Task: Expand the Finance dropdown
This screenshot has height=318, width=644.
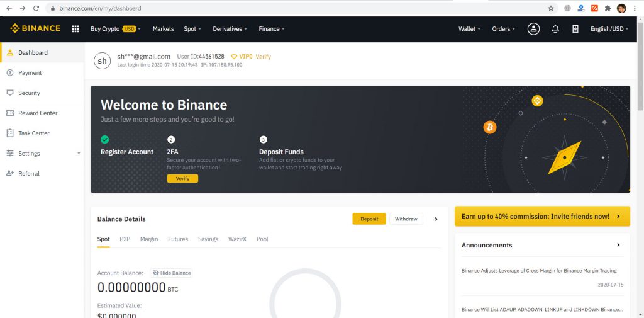Action: click(x=272, y=29)
